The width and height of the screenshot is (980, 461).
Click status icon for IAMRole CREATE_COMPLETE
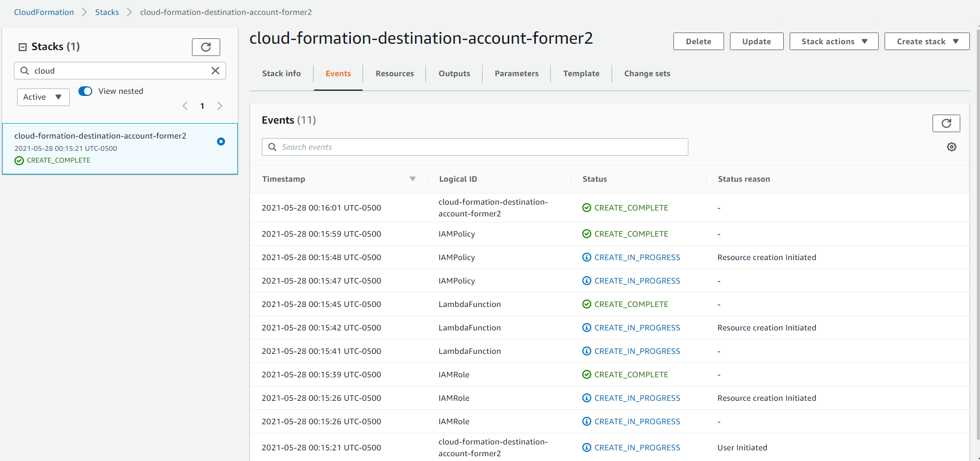point(587,375)
